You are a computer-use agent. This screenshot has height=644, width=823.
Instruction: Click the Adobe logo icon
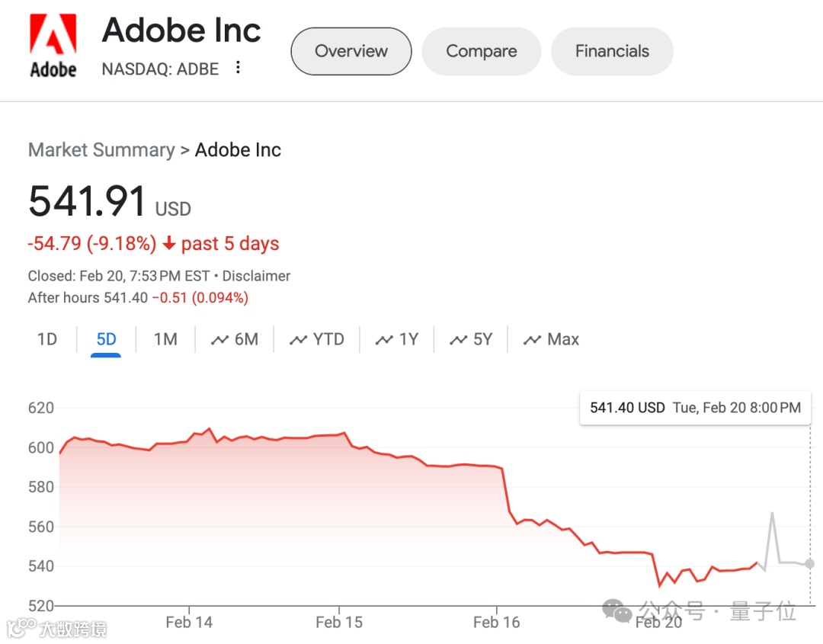(x=53, y=45)
